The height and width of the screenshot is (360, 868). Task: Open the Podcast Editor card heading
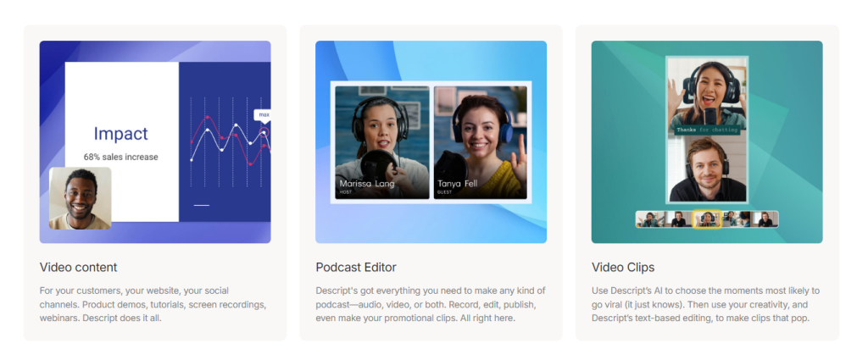(x=356, y=268)
